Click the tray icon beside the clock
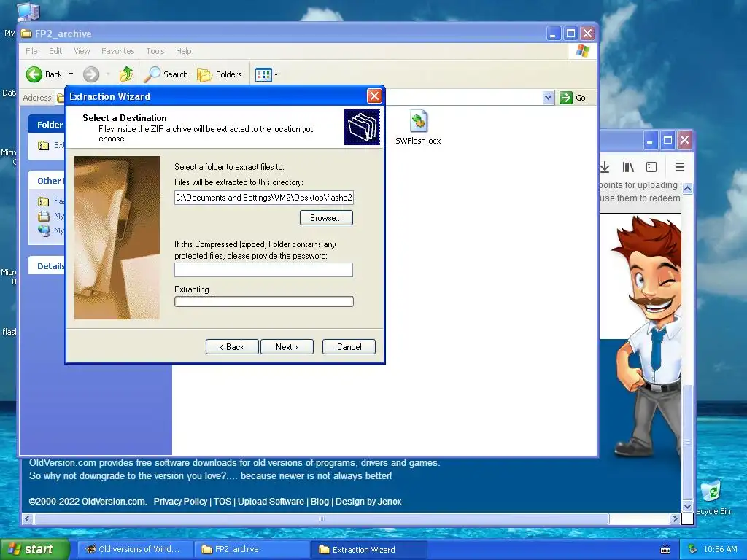Screen dimensions: 747x560 pyautogui.click(x=693, y=549)
